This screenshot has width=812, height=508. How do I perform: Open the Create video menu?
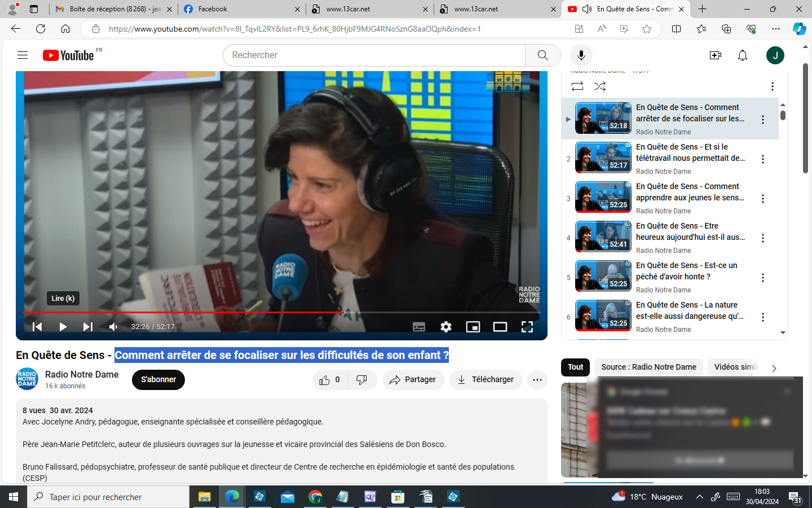tap(716, 55)
